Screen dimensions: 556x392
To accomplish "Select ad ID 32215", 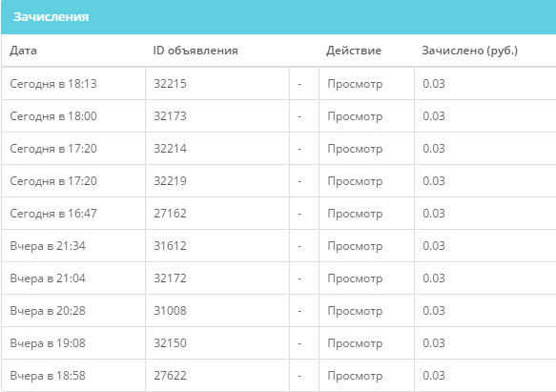I will point(170,84).
